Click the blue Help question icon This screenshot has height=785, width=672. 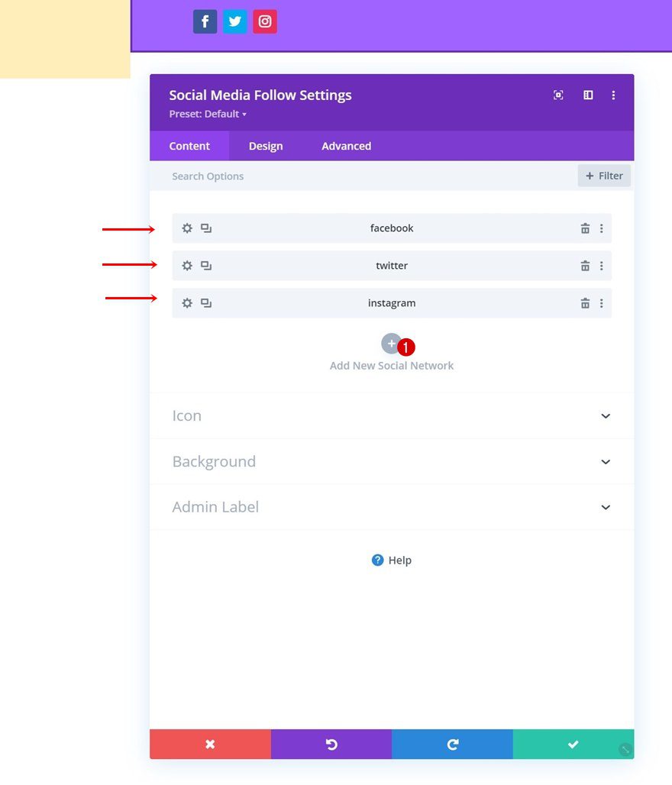(x=377, y=560)
